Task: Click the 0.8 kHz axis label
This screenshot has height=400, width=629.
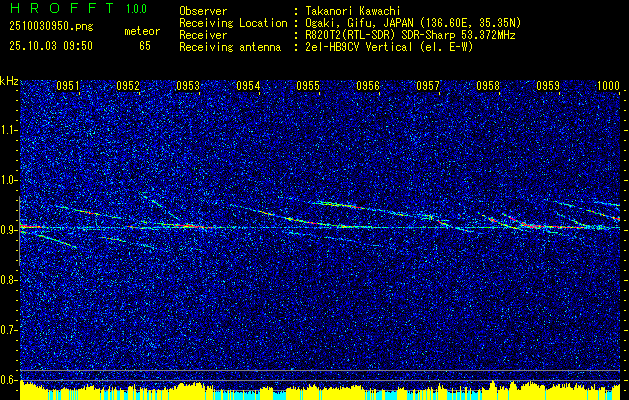Action: click(9, 280)
